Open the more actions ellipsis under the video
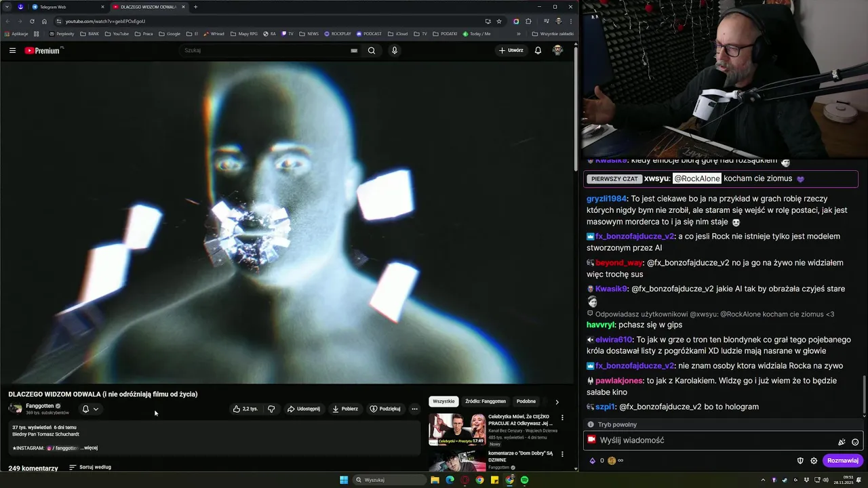 [414, 409]
